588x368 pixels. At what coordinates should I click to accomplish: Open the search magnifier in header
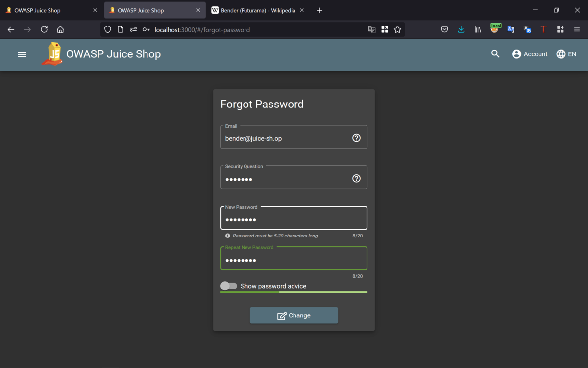[x=495, y=54]
